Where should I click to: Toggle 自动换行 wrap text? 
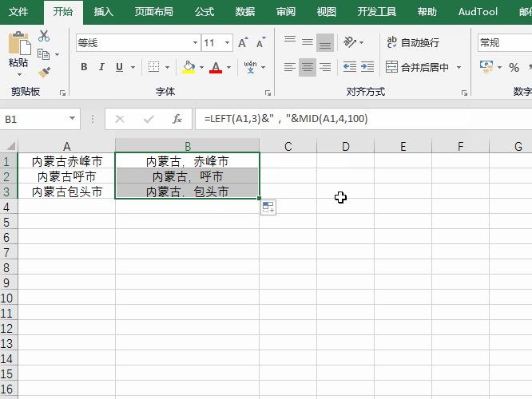pyautogui.click(x=413, y=43)
